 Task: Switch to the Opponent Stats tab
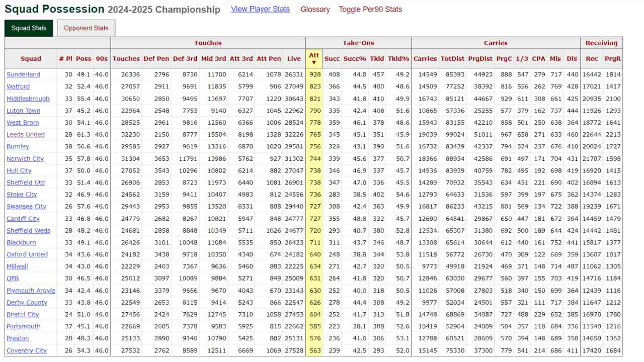86,28
